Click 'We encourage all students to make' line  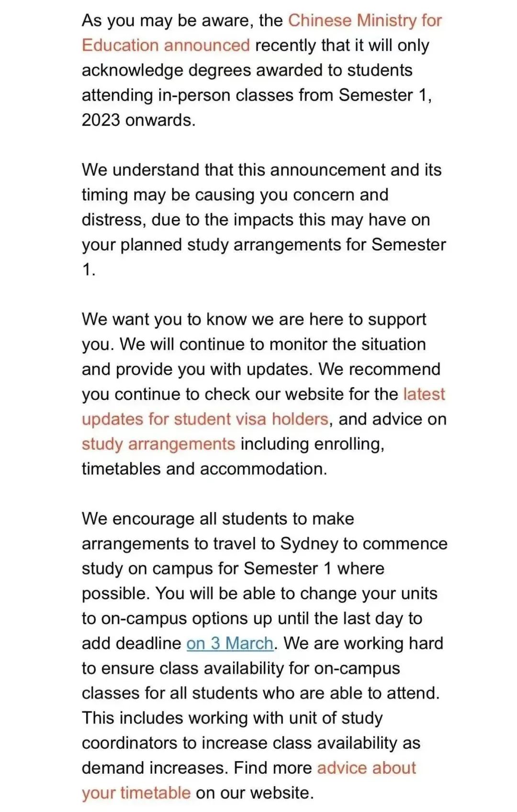218,519
